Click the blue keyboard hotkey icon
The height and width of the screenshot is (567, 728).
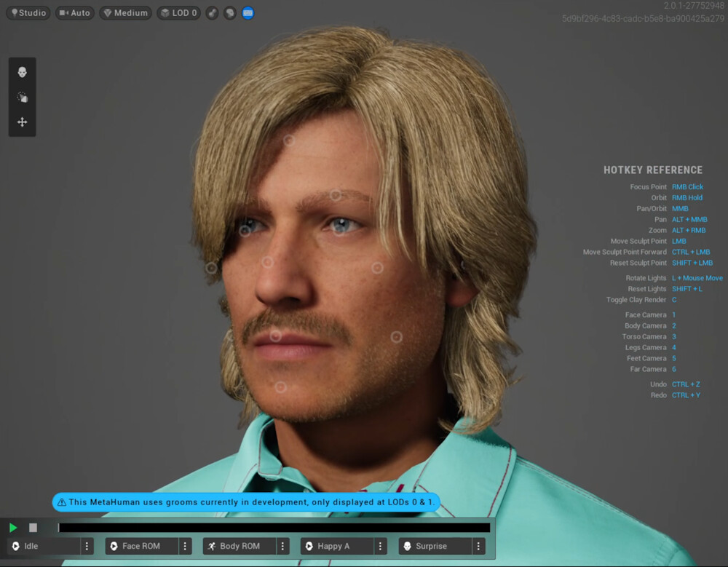[x=246, y=12]
